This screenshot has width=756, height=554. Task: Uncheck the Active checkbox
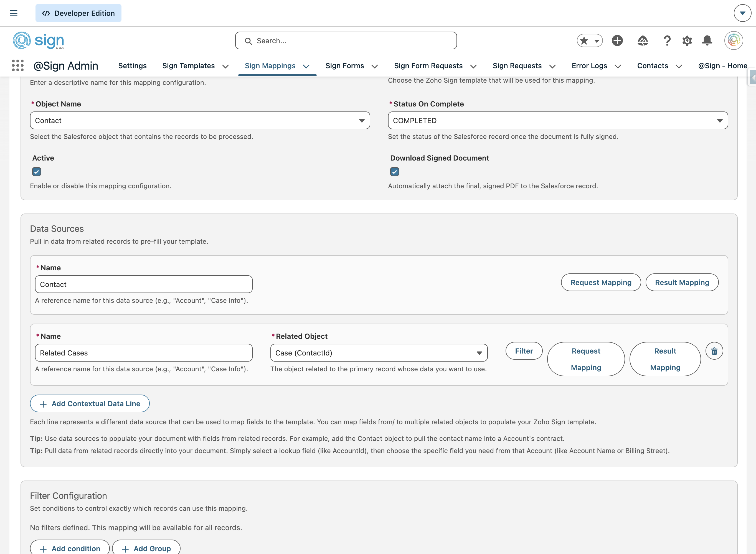coord(37,172)
